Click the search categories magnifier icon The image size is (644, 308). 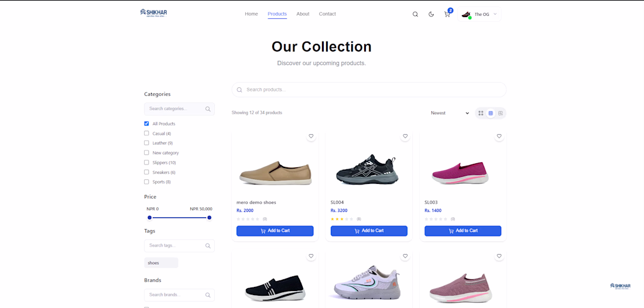point(208,109)
